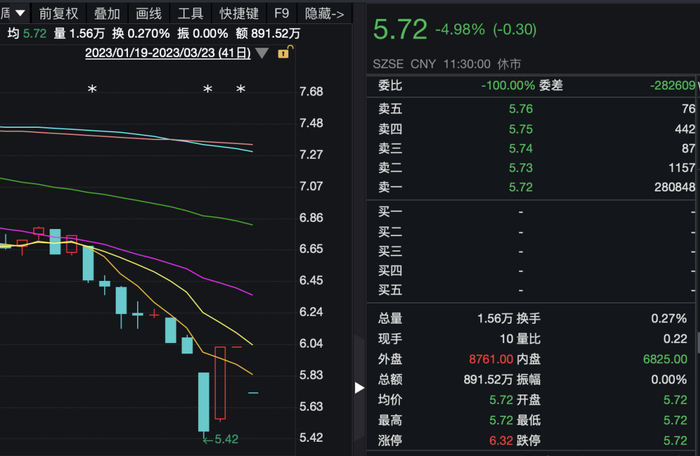Viewport: 700px width, 456px height.
Task: Click the 快捷键 shortcuts button
Action: 239,14
